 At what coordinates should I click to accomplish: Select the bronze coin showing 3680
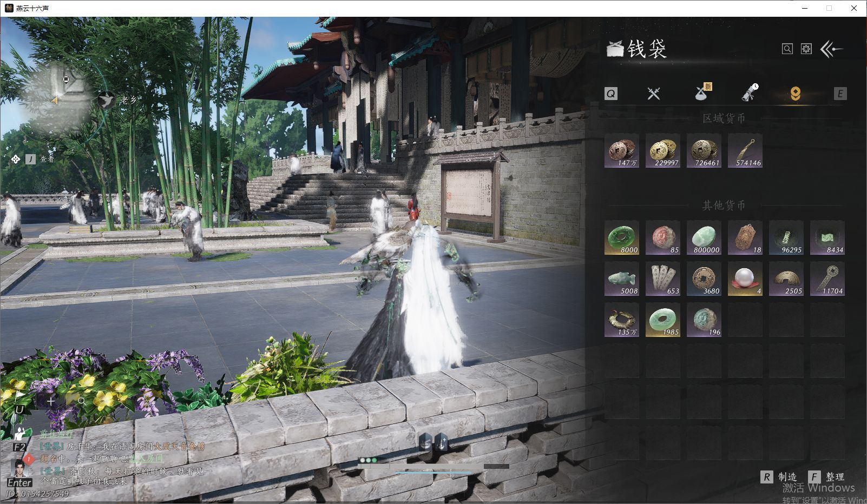click(704, 278)
